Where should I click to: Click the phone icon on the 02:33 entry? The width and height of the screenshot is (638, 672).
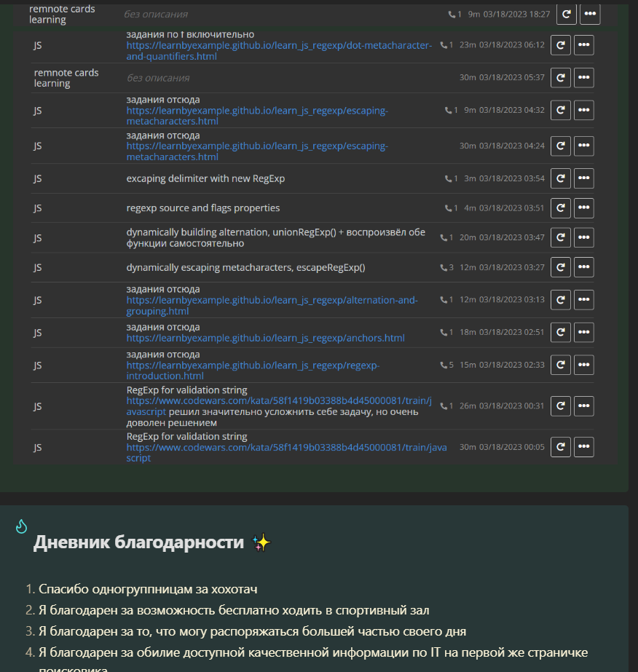tap(444, 365)
